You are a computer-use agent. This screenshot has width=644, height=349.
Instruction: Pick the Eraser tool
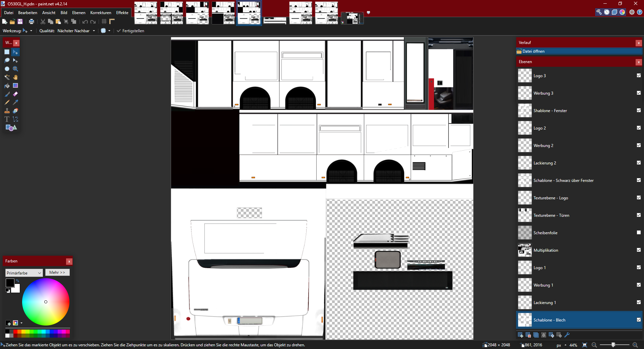click(x=15, y=94)
